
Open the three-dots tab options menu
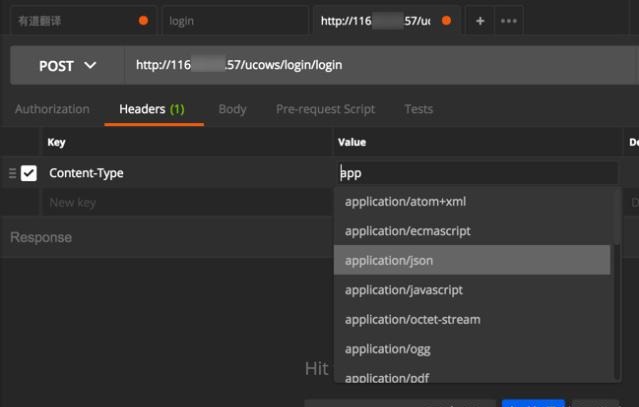(x=509, y=20)
